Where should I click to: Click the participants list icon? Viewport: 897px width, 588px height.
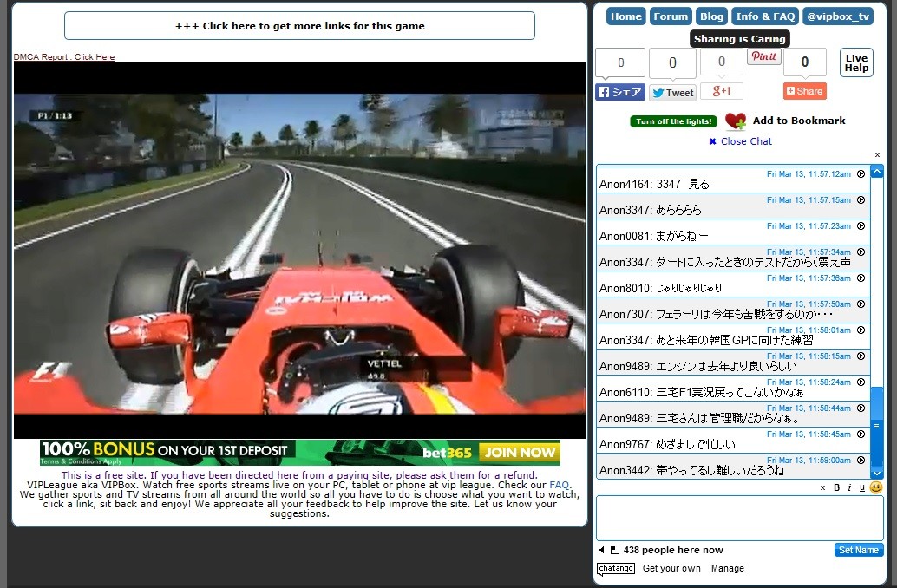pyautogui.click(x=615, y=550)
